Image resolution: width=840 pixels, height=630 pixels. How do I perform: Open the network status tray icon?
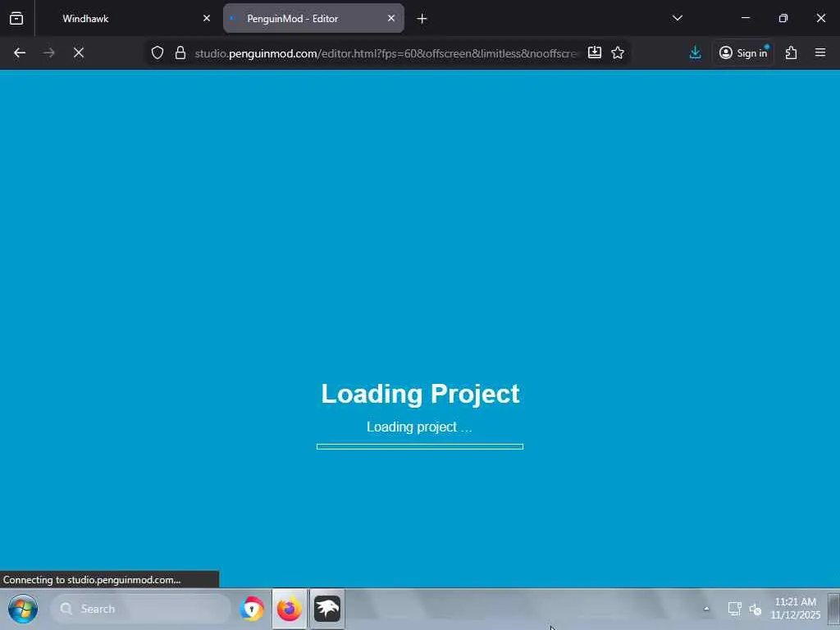[734, 609]
